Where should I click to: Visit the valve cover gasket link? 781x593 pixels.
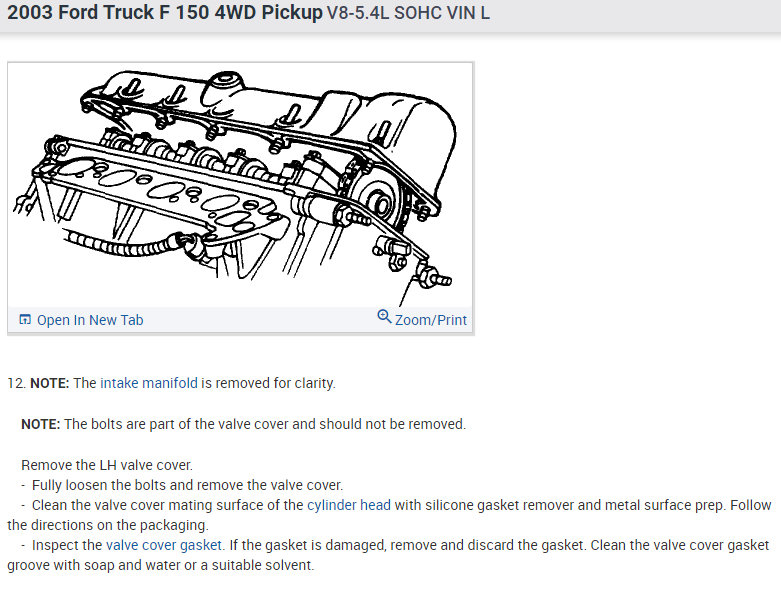click(164, 545)
